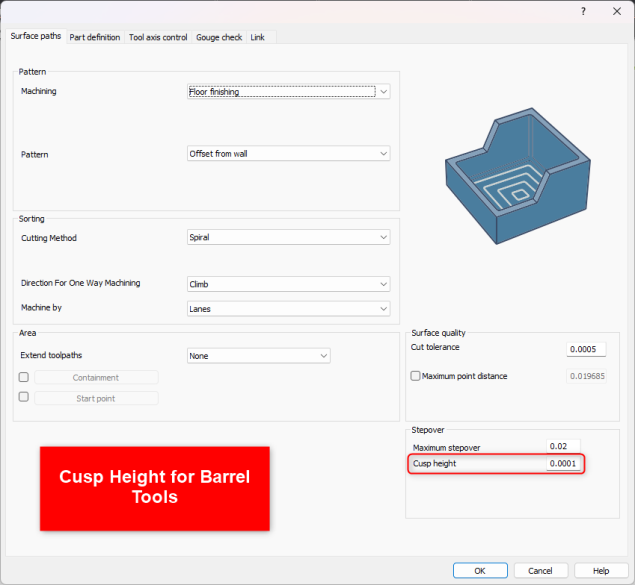Enable the Containment checkbox
Screen dimensions: 635x585
[24, 377]
